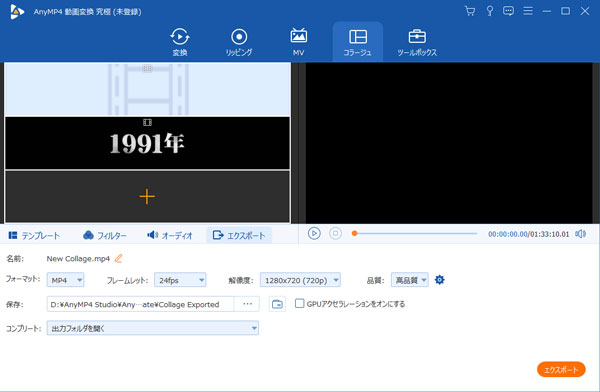The image size is (600, 392).
Task: Select the エクスポート panel tab
Action: (x=239, y=235)
